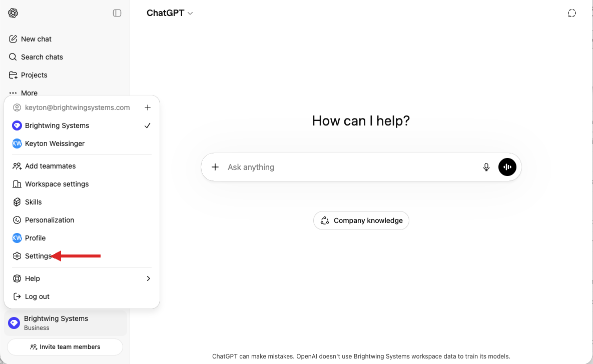Image resolution: width=593 pixels, height=364 pixels.
Task: Select the Brightwing Systems workspace
Action: (82, 125)
